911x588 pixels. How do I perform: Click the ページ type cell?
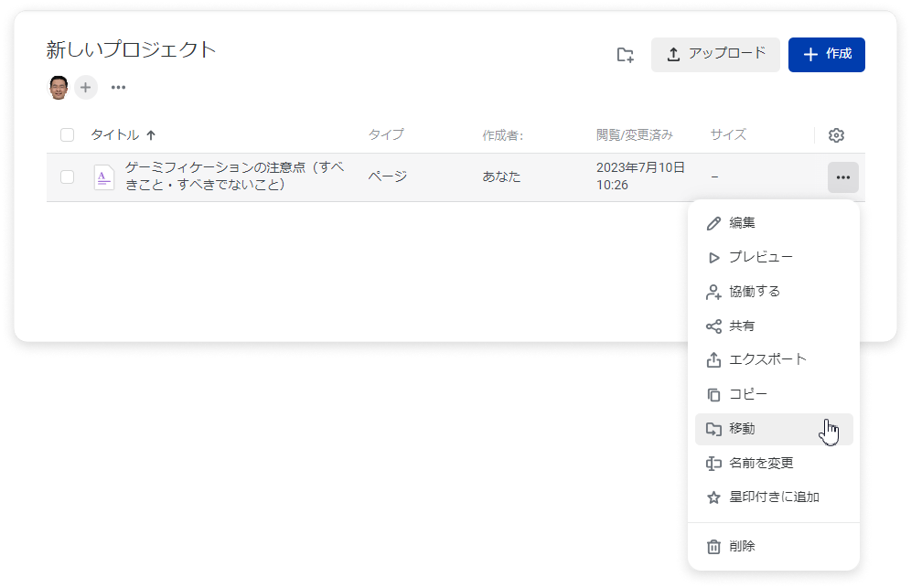pos(388,176)
